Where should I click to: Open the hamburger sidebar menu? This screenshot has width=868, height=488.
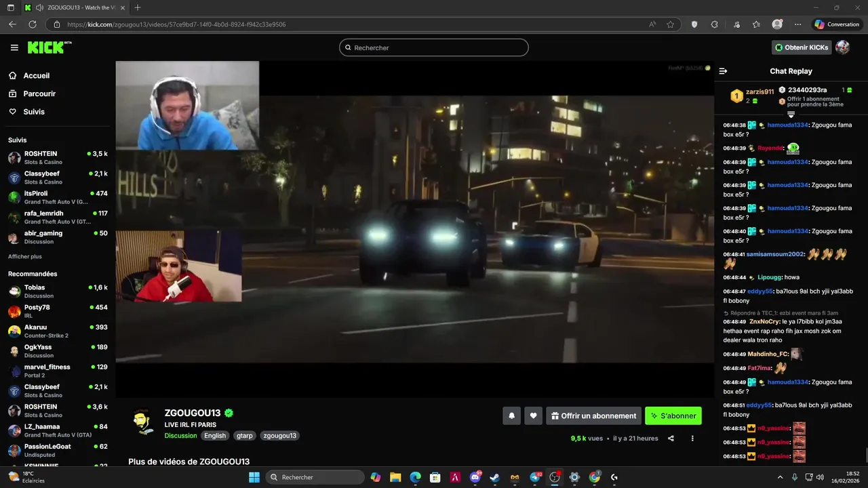point(14,47)
